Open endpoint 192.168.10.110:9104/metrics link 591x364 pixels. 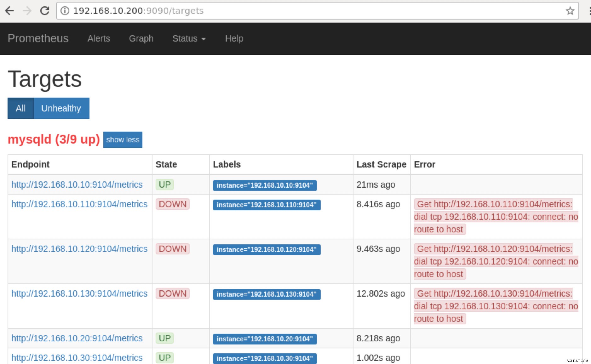(79, 204)
